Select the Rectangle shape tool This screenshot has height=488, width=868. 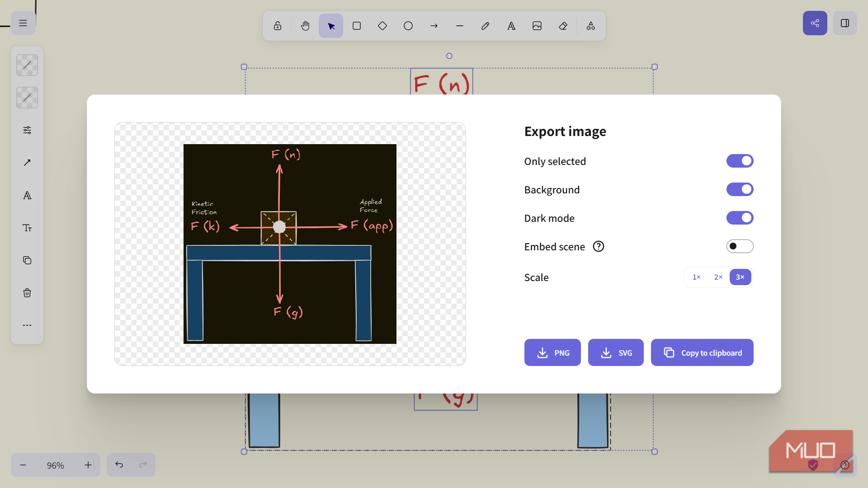(357, 26)
